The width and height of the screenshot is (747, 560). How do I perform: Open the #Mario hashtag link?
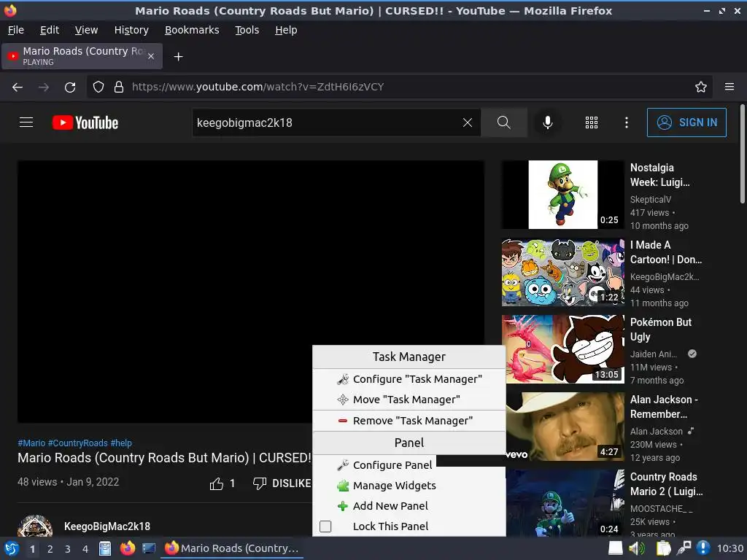click(x=31, y=443)
